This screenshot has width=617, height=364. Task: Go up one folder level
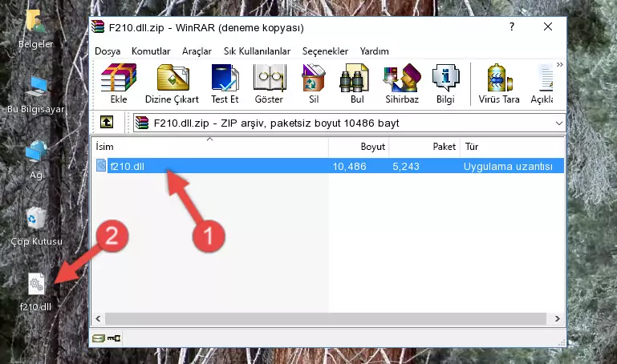tap(107, 123)
